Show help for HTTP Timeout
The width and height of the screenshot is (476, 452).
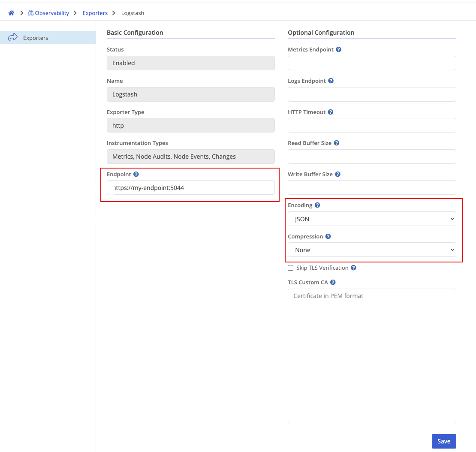coord(331,112)
